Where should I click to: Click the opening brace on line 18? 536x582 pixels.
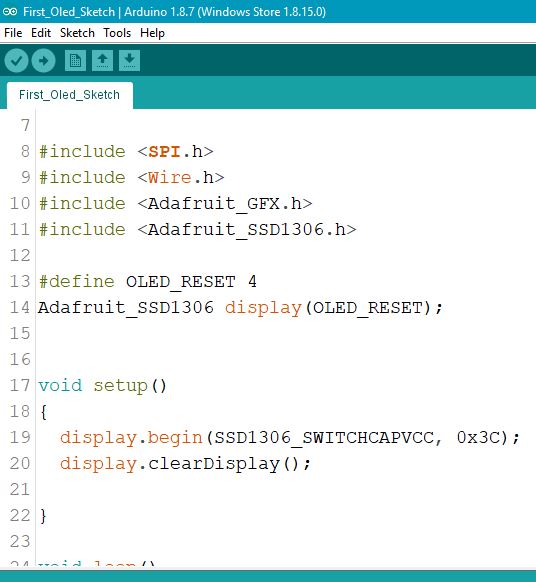pyautogui.click(x=43, y=412)
